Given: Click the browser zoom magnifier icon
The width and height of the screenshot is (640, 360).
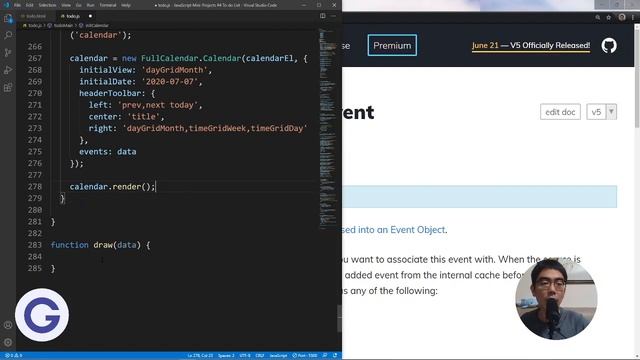Looking at the screenshot, I should pos(598,18).
